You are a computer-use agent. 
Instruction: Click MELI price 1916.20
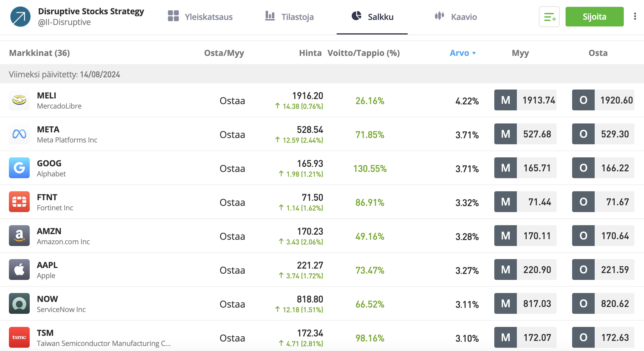click(x=307, y=96)
